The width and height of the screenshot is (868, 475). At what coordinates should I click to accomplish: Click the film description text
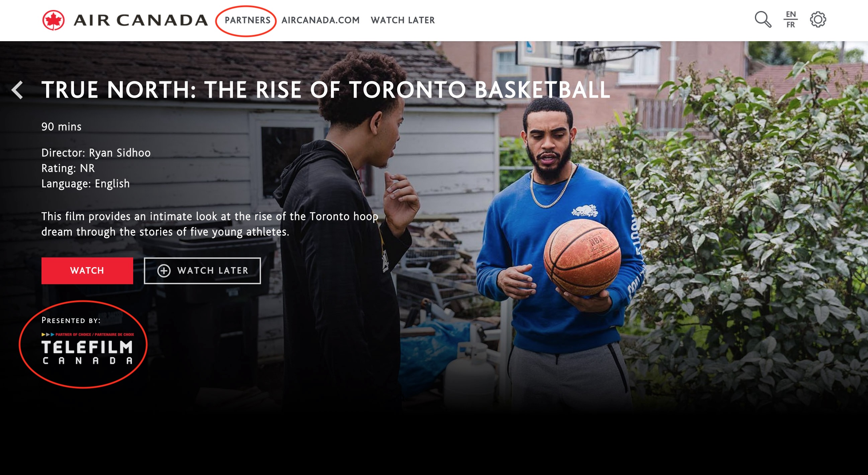click(x=209, y=224)
